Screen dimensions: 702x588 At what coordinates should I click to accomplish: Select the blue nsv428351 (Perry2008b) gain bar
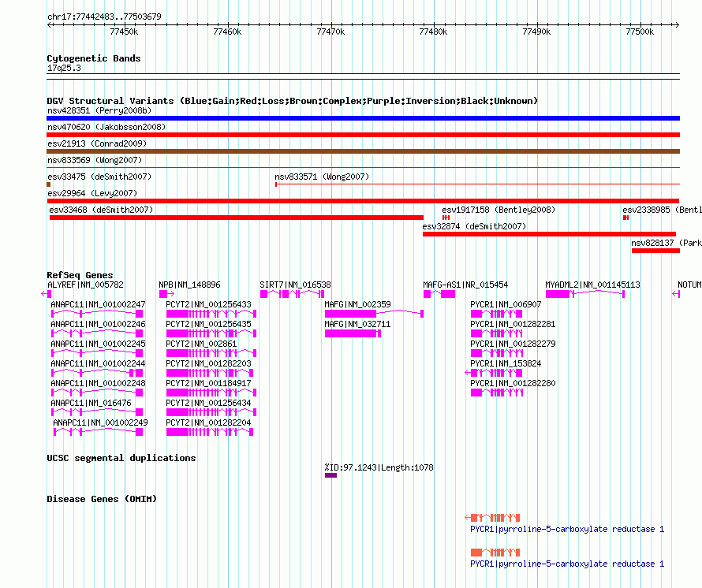pyautogui.click(x=363, y=118)
